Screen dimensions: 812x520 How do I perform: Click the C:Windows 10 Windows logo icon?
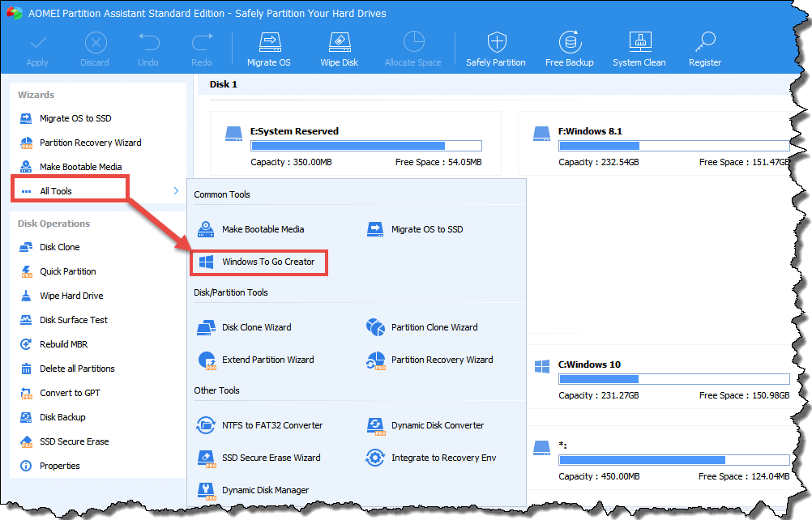(541, 366)
